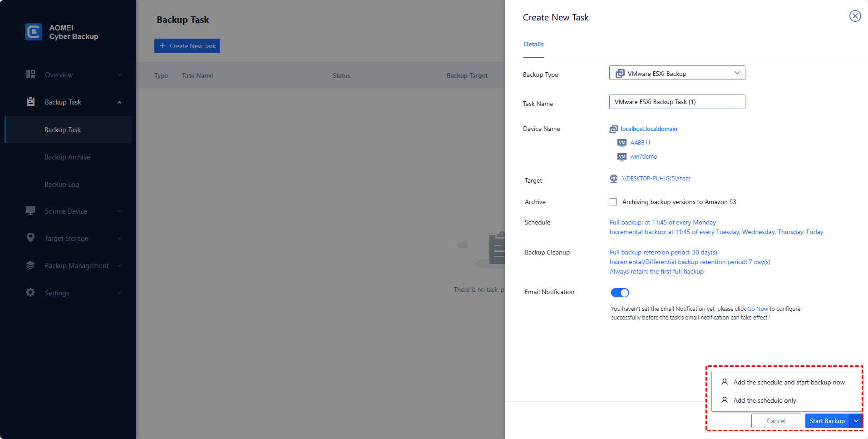
Task: Click the VM icon next to AABB11
Action: tap(622, 143)
